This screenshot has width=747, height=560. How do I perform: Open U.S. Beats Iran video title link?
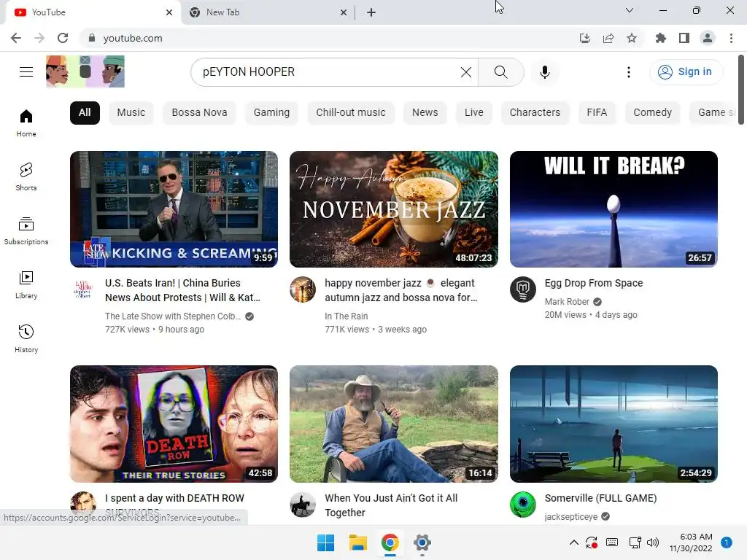(182, 290)
